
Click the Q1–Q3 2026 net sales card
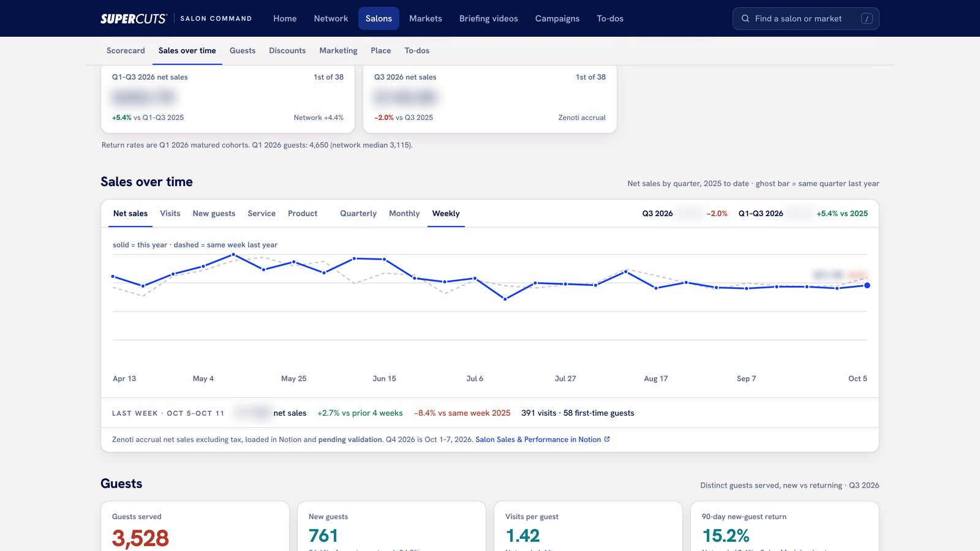click(x=228, y=99)
